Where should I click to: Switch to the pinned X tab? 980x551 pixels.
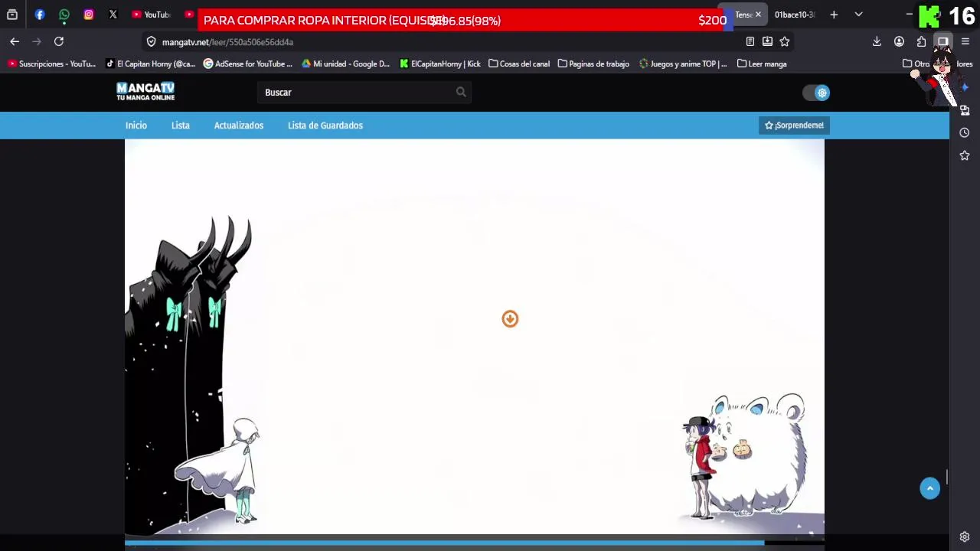click(x=113, y=15)
